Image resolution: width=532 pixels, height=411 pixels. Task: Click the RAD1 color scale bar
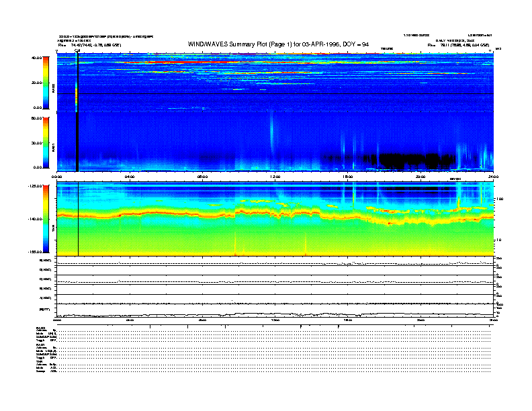click(x=46, y=142)
